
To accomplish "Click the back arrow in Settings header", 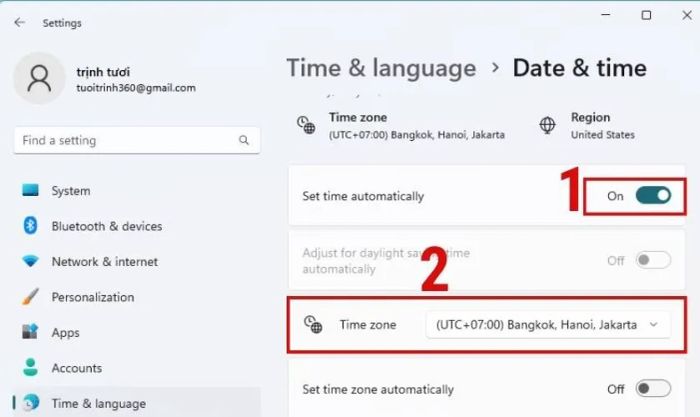I will [x=19, y=22].
